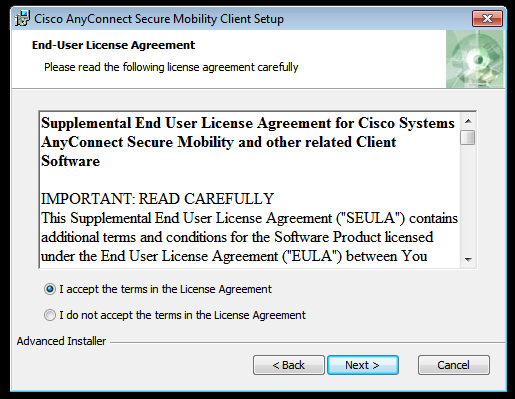
Task: Click the label text "I accept the terms in the License Agreement"
Action: point(166,289)
